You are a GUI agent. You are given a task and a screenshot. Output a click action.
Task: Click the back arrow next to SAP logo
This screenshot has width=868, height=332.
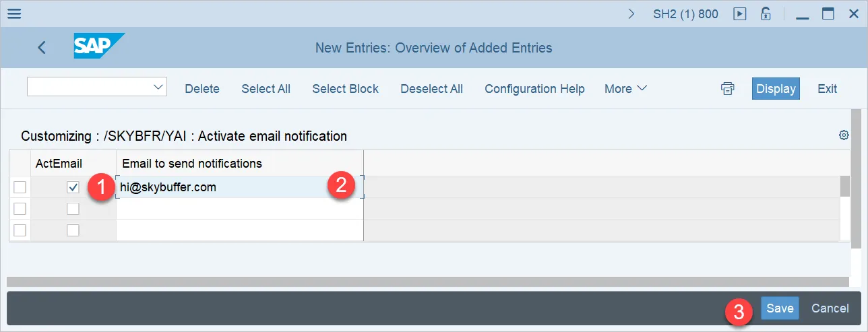42,47
